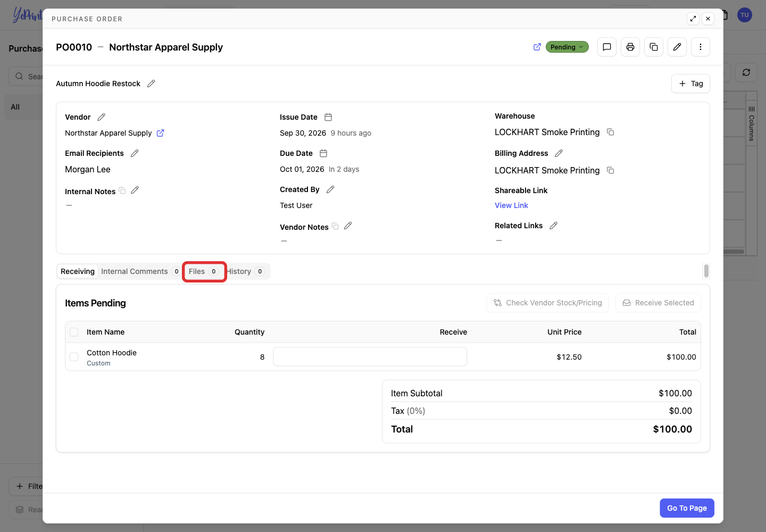This screenshot has height=532, width=766.
Task: Edit Vendor Notes with pencil icon
Action: (348, 226)
